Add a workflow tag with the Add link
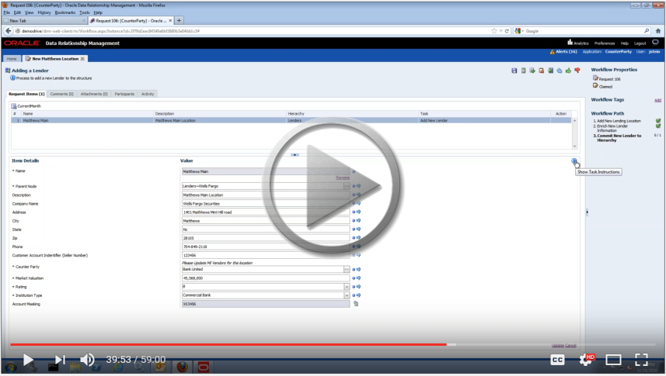 [658, 100]
